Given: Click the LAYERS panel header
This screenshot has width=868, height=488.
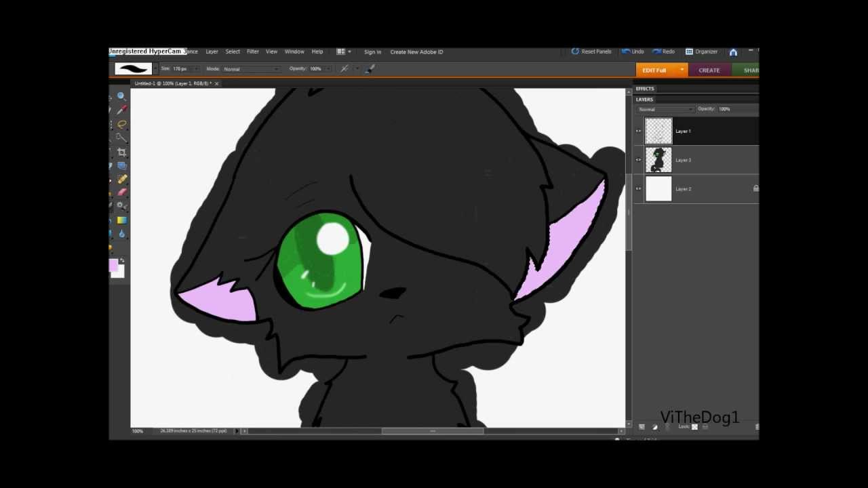Looking at the screenshot, I should click(644, 100).
